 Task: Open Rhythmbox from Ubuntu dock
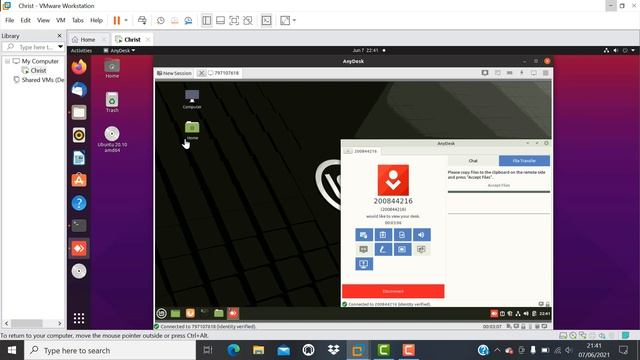[79, 135]
